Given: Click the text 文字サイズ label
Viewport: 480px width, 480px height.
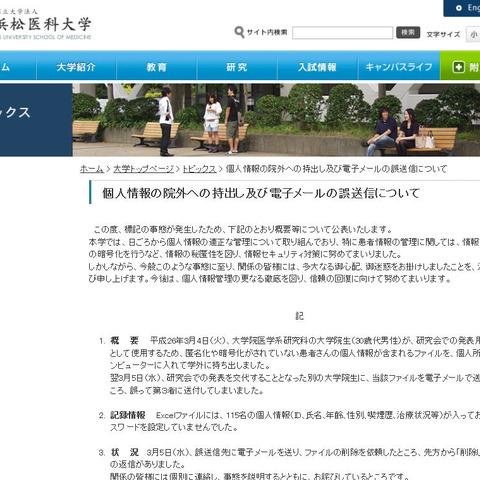Looking at the screenshot, I should coord(443,34).
